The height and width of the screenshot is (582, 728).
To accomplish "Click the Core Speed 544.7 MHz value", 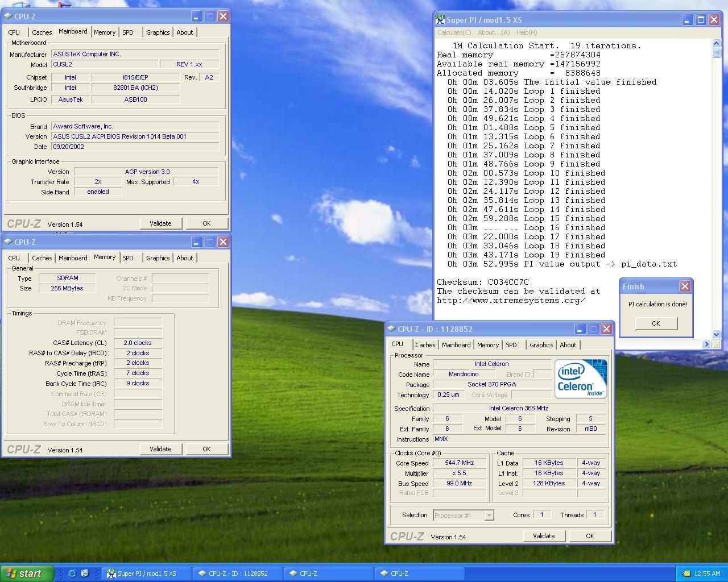I will 460,463.
